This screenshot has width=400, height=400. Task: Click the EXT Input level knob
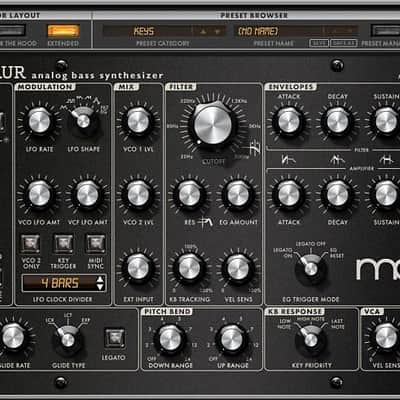tap(138, 268)
